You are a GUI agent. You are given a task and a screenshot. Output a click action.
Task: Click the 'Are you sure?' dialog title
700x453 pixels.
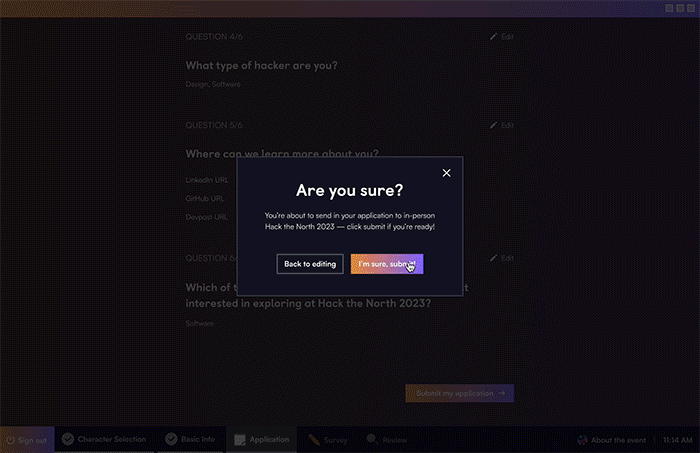pyautogui.click(x=350, y=191)
